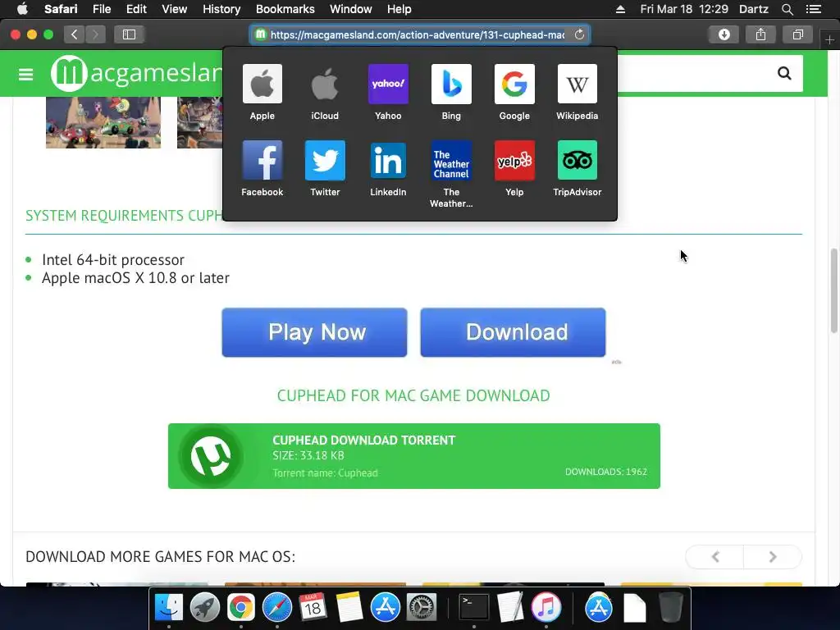
Task: Open the View menu
Action: click(x=174, y=9)
